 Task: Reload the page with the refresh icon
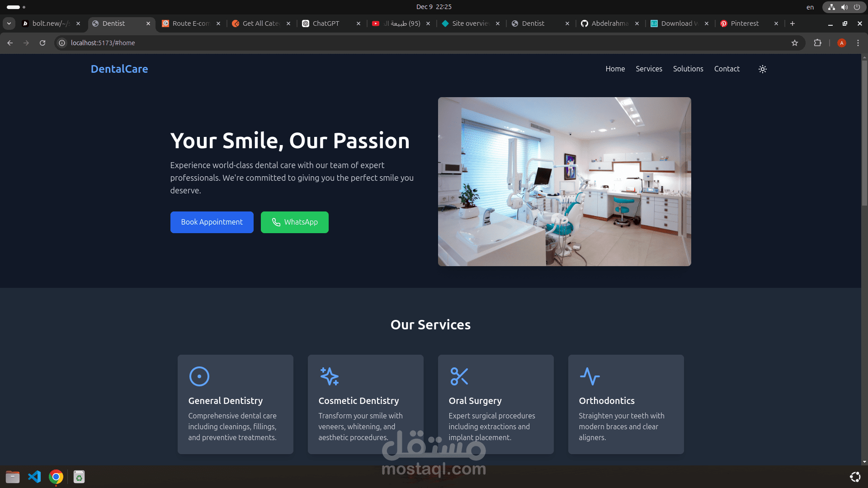coord(42,43)
